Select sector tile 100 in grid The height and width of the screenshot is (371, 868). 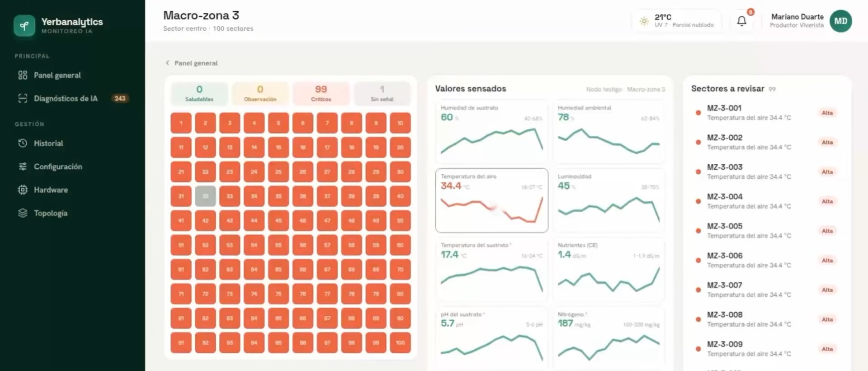[x=400, y=343]
